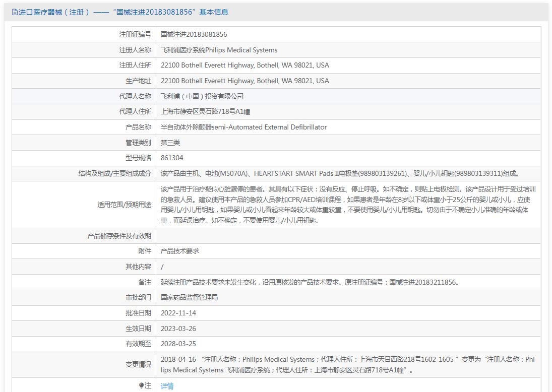Select the intended use paragraph about CPR/AED
This screenshot has width=552, height=392.
348,205
